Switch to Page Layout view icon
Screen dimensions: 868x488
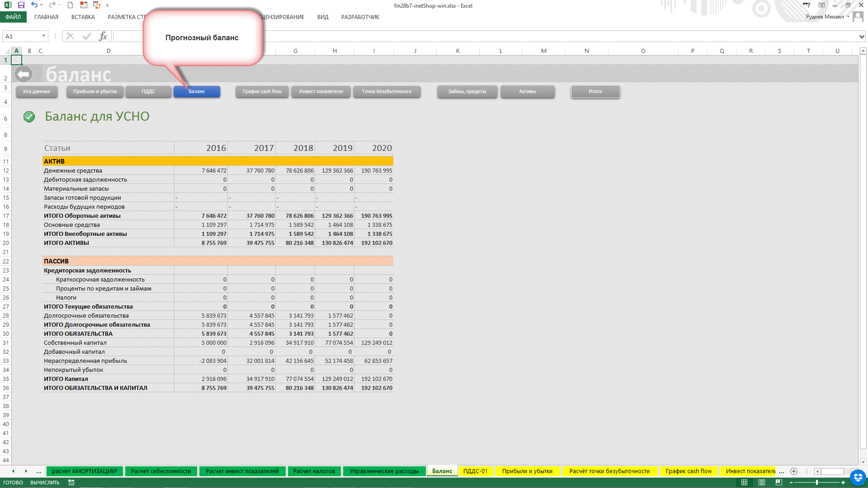762,483
